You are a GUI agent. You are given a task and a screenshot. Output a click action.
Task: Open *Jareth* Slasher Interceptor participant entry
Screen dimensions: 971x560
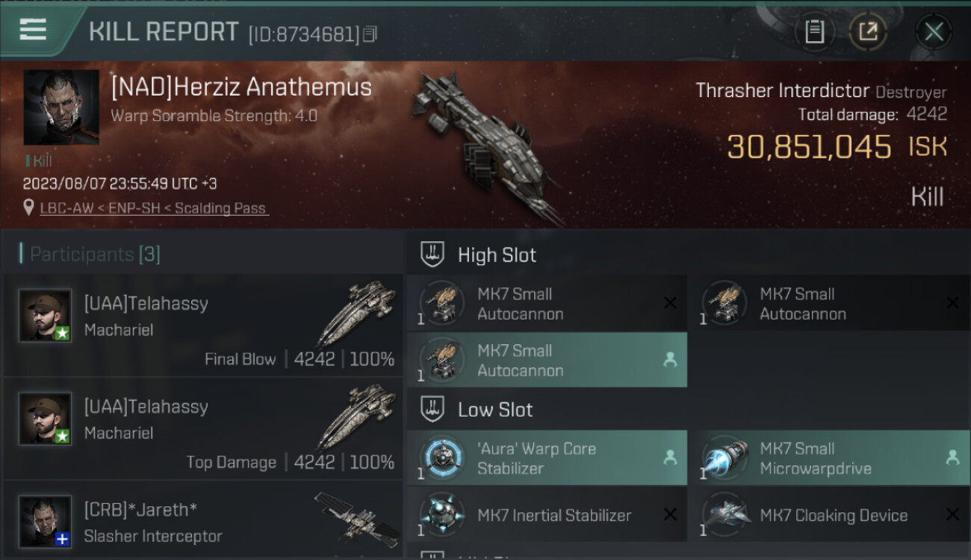(203, 520)
